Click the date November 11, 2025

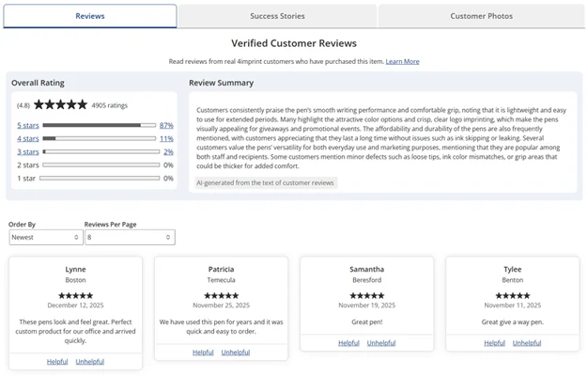513,305
